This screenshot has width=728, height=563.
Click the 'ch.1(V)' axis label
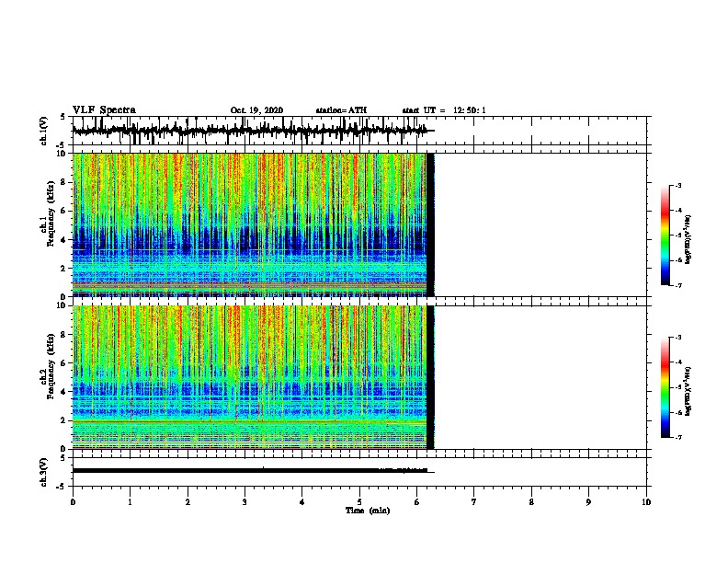point(43,131)
